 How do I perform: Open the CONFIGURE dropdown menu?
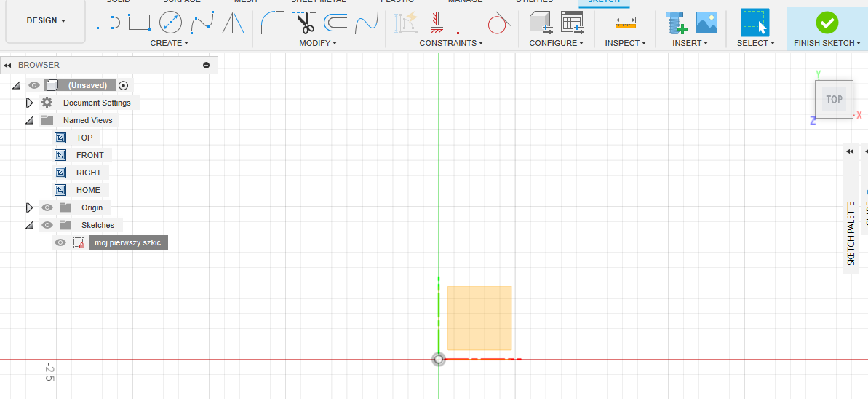(x=557, y=43)
